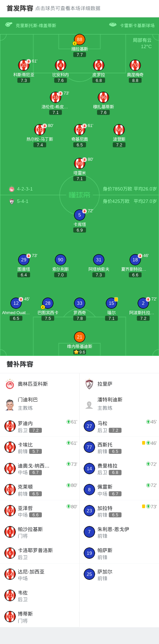Image resolution: width=159 pixels, height=644 pixels.
Task: Click 西斯托 number 77 substitute entry
Action: [x=119, y=447]
